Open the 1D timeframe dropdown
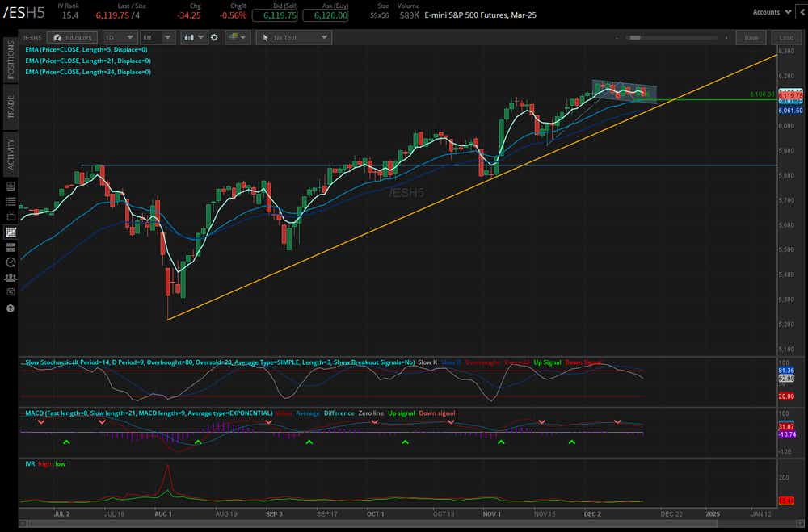Image resolution: width=808 pixels, height=532 pixels. pyautogui.click(x=119, y=37)
